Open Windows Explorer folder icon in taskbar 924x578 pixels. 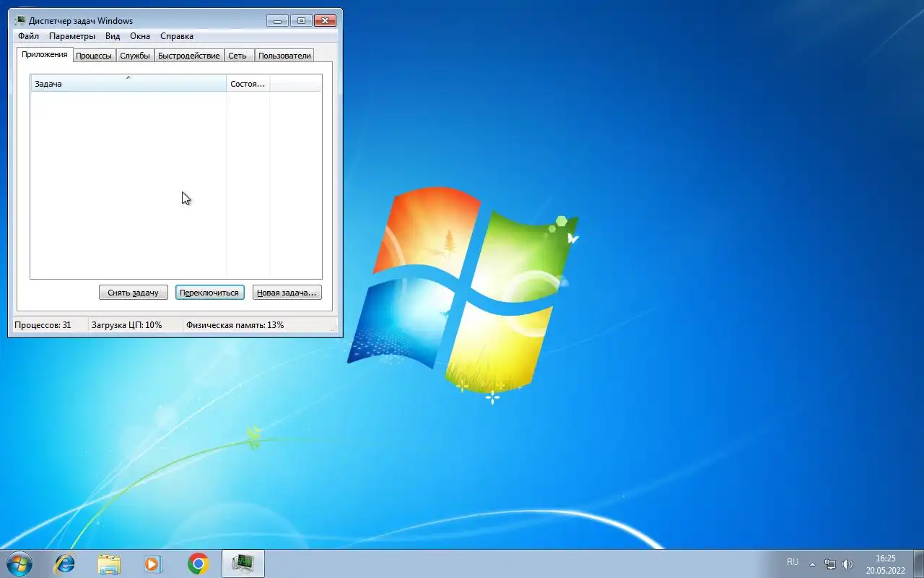click(x=109, y=564)
